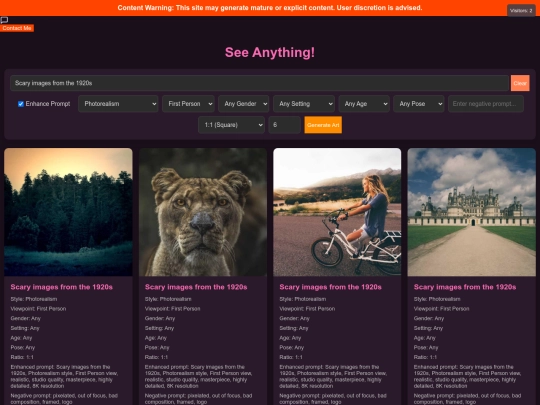Viewport: 540px width, 405px height.
Task: Clear the prompt with the Clear button
Action: pos(520,83)
